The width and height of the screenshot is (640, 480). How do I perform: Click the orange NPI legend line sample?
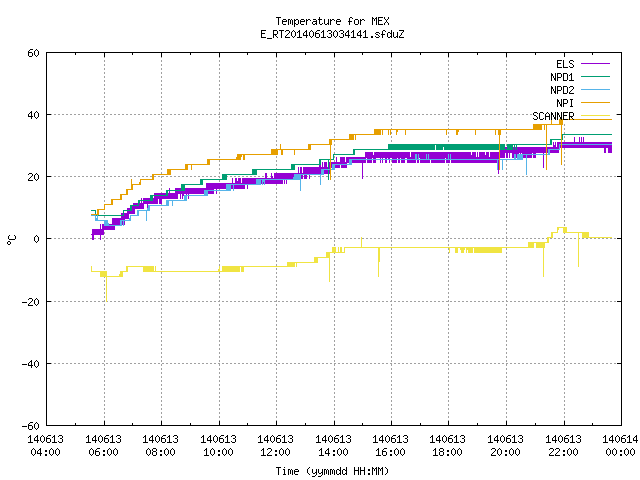tap(596, 103)
